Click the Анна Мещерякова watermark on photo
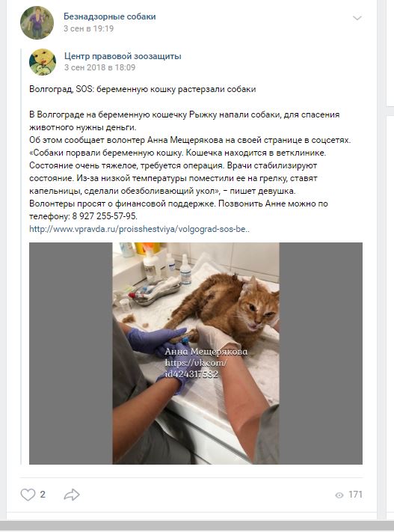Screen dimensions: 394x532 (x=206, y=352)
